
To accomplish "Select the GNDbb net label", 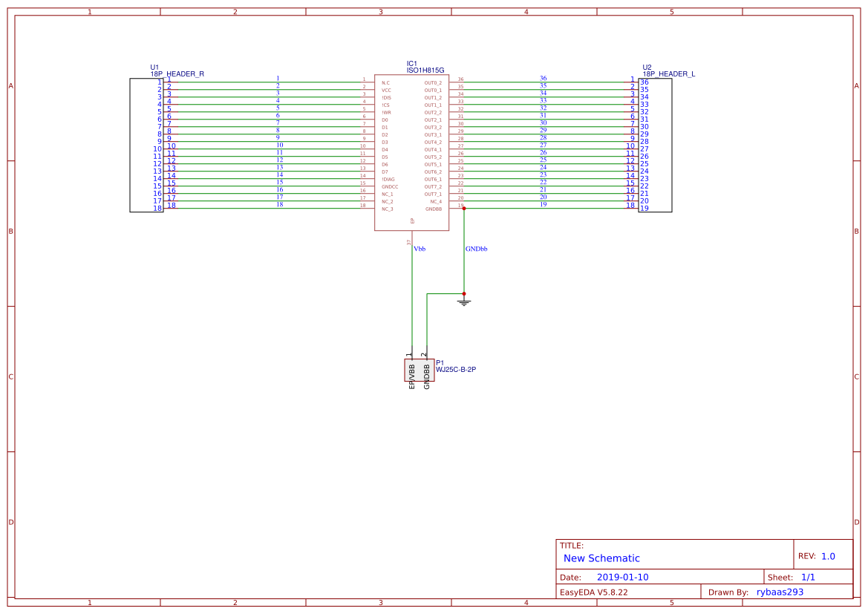I will click(476, 248).
